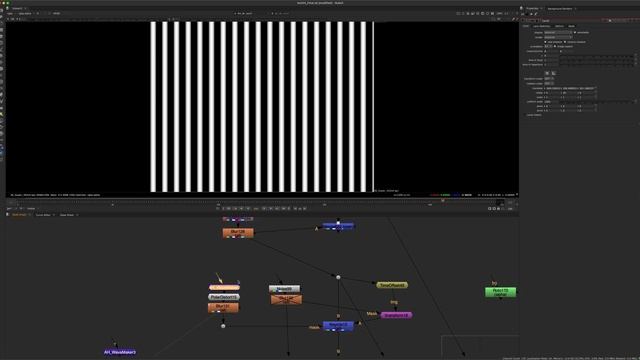
Task: Click the dot node above TimeOffset2 branch
Action: tap(338, 277)
